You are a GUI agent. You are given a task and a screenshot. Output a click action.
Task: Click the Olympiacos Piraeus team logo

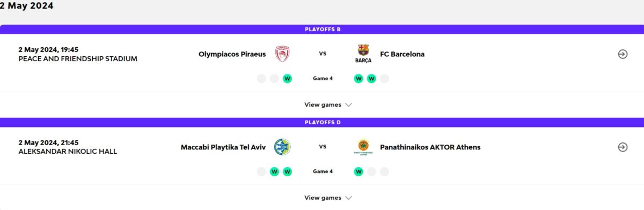282,54
